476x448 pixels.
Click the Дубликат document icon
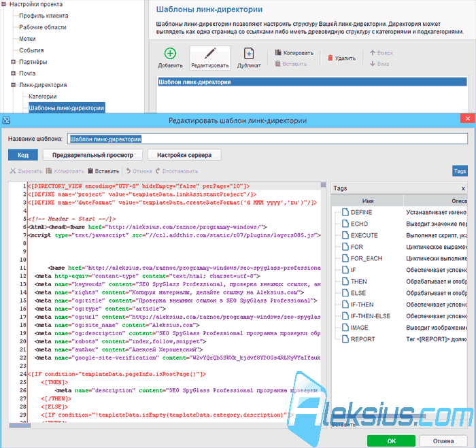click(249, 54)
